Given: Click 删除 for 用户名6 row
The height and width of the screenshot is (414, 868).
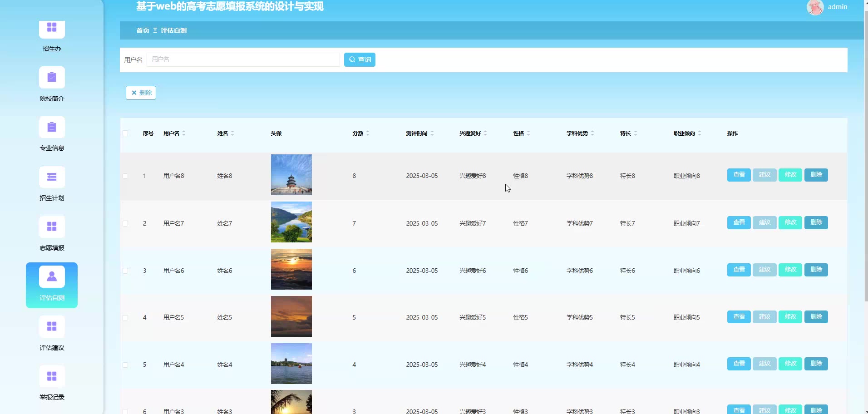Looking at the screenshot, I should coord(816,270).
